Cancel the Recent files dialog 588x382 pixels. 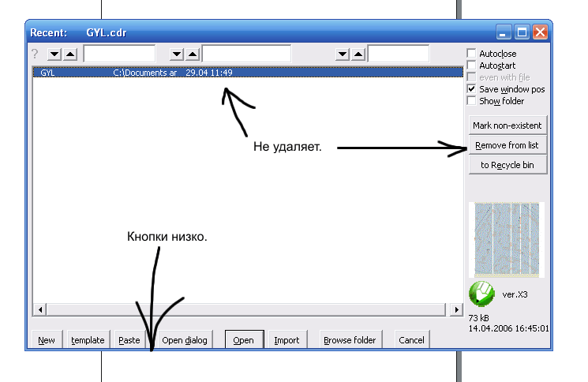click(412, 339)
